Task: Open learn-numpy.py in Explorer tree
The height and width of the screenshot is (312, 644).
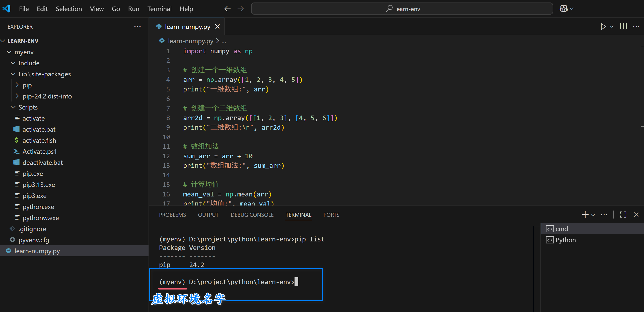Action: coord(74,251)
